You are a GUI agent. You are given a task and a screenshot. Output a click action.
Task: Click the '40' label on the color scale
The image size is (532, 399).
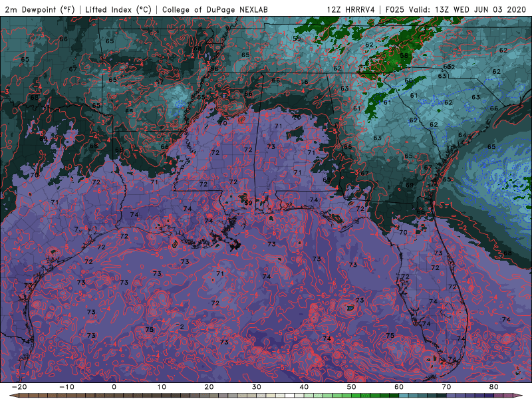(304, 387)
